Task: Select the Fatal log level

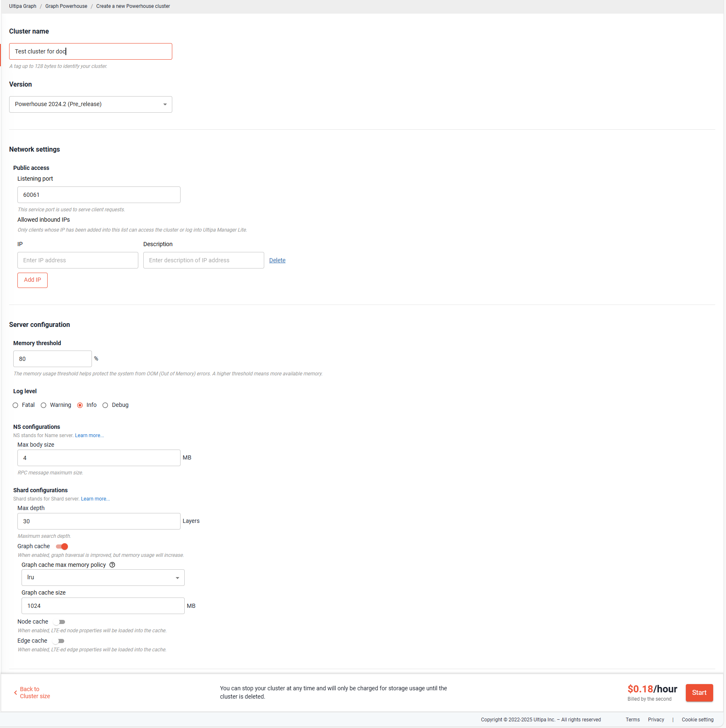Action: pyautogui.click(x=16, y=405)
